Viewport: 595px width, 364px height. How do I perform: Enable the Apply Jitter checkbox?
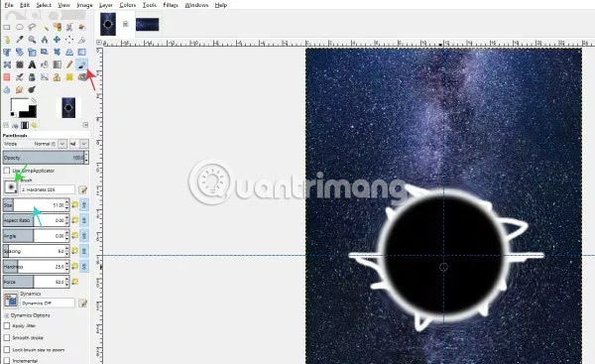(7, 325)
